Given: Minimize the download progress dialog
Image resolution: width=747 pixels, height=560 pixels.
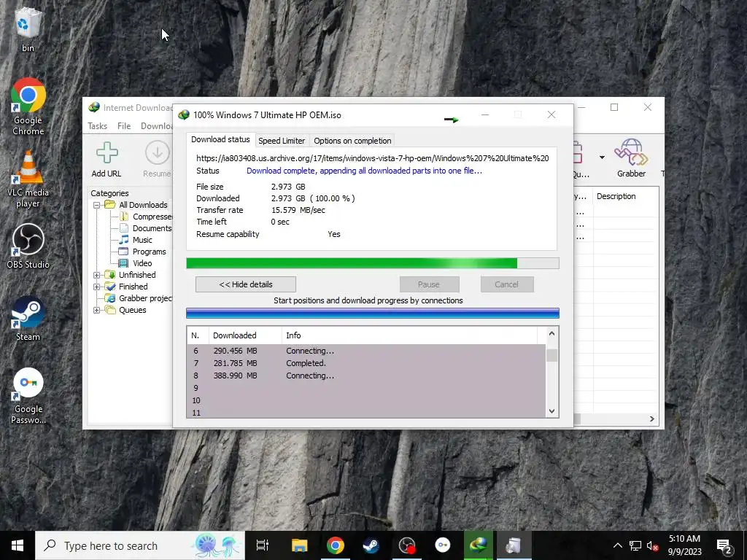Looking at the screenshot, I should pos(485,114).
